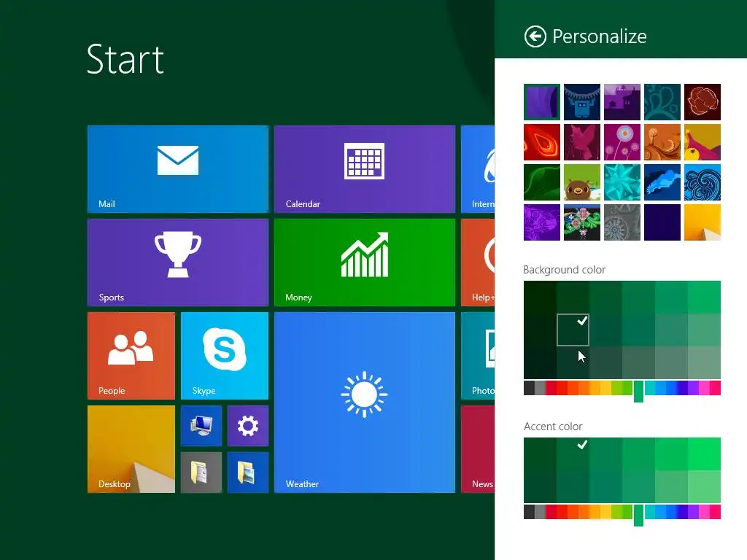Click the checked Background color swatch
747x560 pixels.
pos(573,330)
